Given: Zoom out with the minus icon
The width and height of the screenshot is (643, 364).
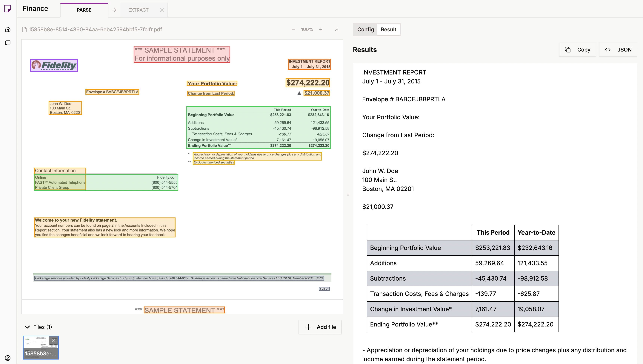Looking at the screenshot, I should 293,29.
